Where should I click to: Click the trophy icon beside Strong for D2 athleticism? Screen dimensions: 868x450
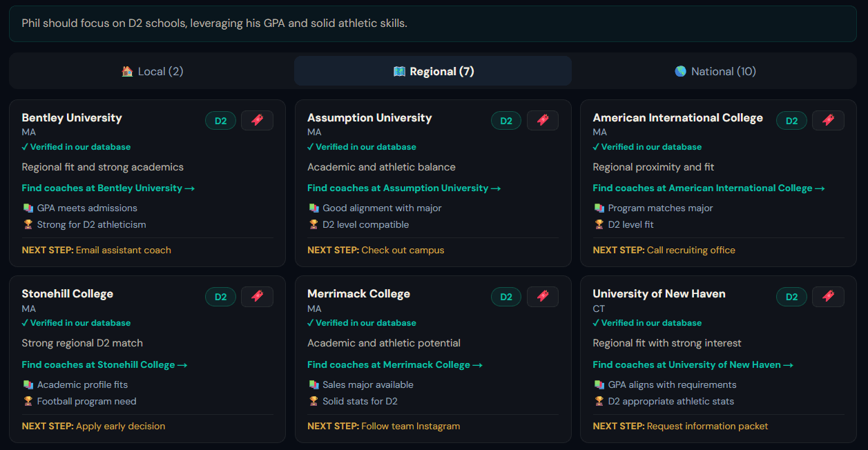(x=28, y=224)
